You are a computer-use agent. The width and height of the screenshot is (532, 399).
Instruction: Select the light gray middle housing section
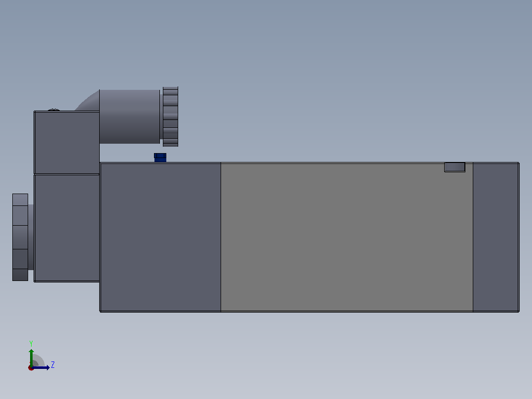pyautogui.click(x=347, y=237)
